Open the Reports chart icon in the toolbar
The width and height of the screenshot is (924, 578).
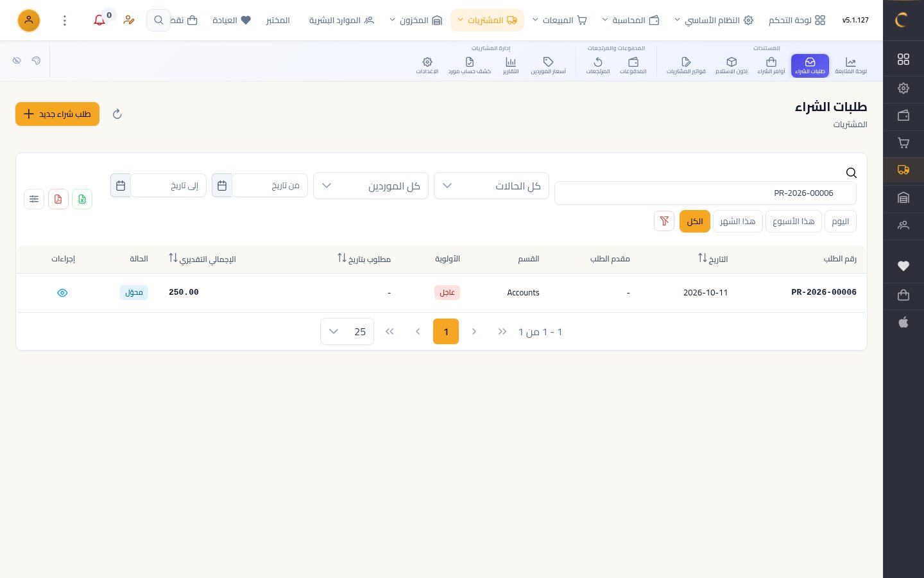click(x=511, y=66)
